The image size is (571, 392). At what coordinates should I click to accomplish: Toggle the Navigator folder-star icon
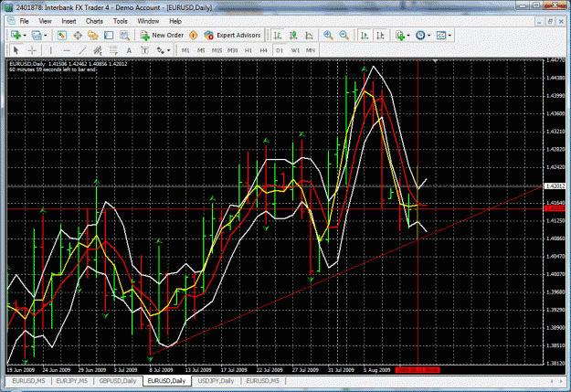[93, 36]
